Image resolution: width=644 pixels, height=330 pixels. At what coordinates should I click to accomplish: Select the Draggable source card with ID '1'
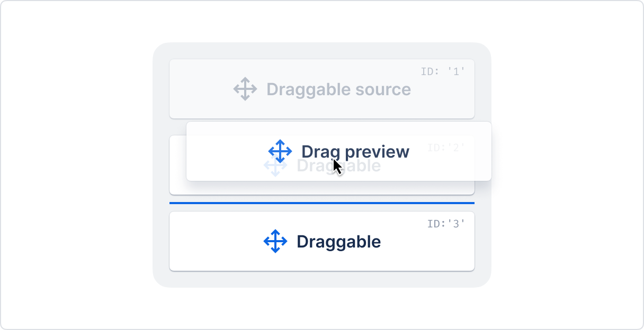click(x=322, y=89)
